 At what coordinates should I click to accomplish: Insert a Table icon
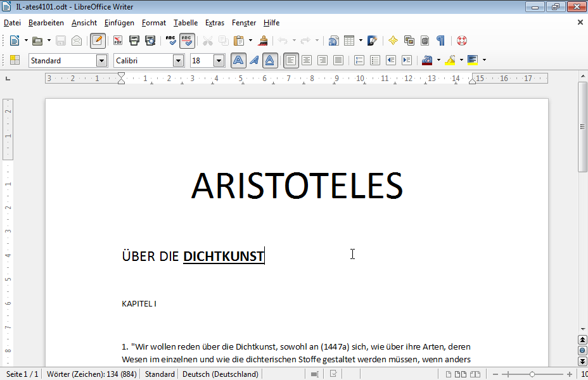coord(349,41)
